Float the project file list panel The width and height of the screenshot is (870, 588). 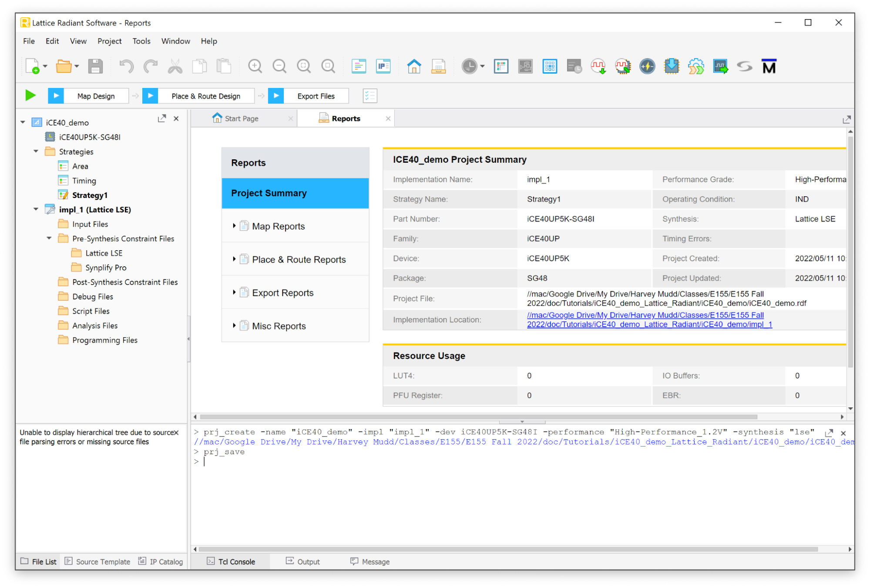pyautogui.click(x=162, y=118)
